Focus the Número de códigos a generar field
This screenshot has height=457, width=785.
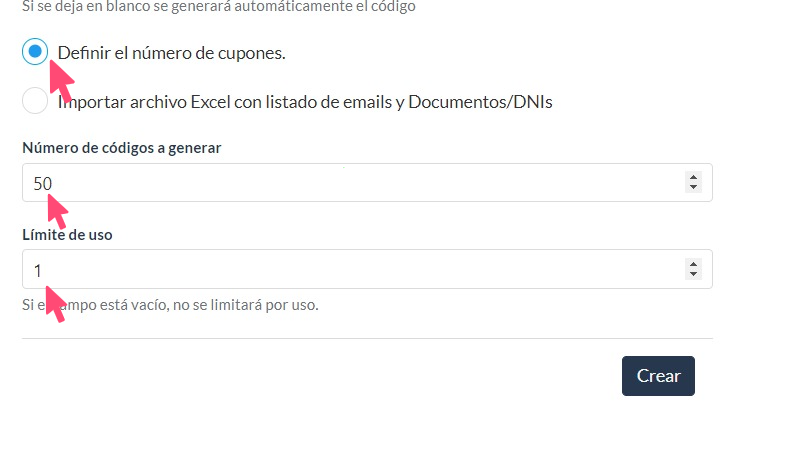click(350, 183)
